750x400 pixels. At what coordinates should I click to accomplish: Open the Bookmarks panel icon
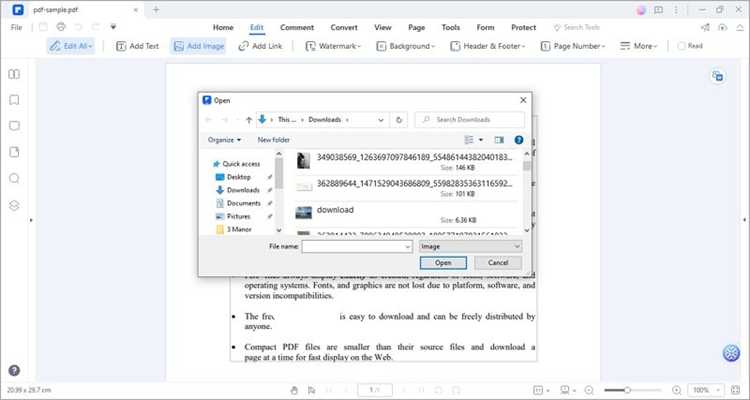point(14,100)
